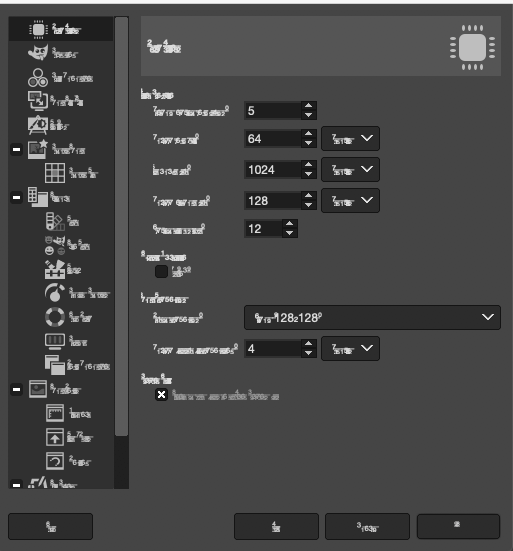This screenshot has height=551, width=513.
Task: Collapse the Interface tree section
Action: [x=16, y=197]
